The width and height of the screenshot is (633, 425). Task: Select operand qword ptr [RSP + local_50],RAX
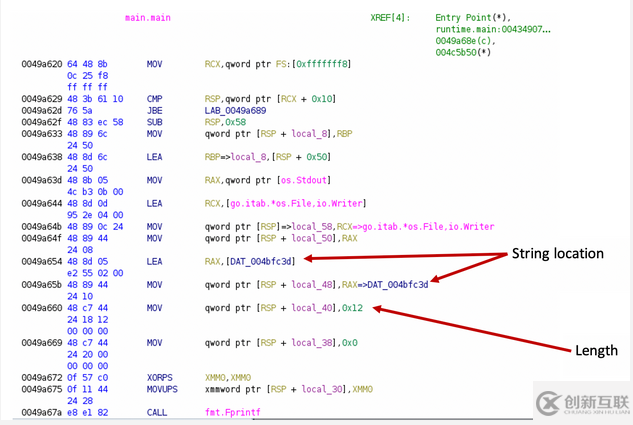coord(281,239)
